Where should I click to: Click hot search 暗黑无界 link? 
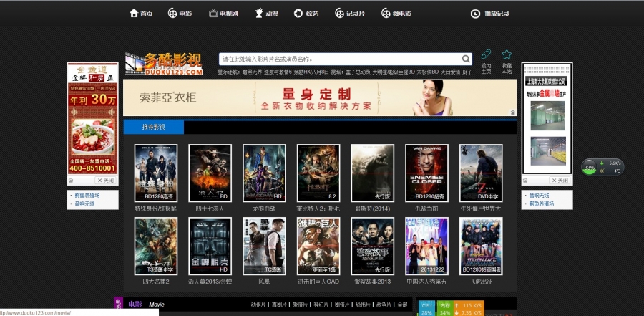[x=251, y=72]
